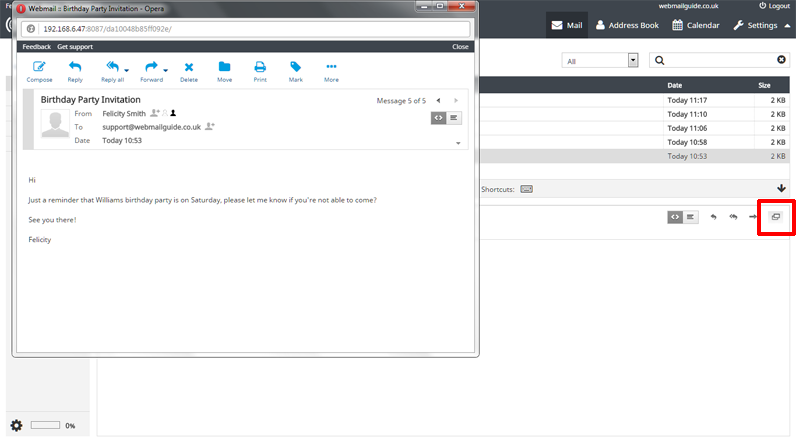
Task: Log out via Logout link
Action: 774,6
